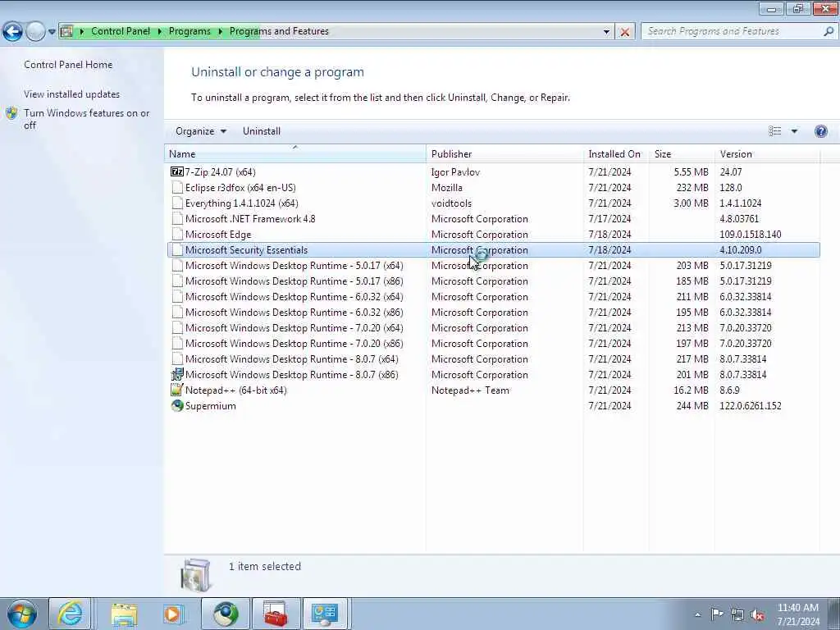
Task: Click the Everything 1.4.1.1024 program icon
Action: [177, 203]
